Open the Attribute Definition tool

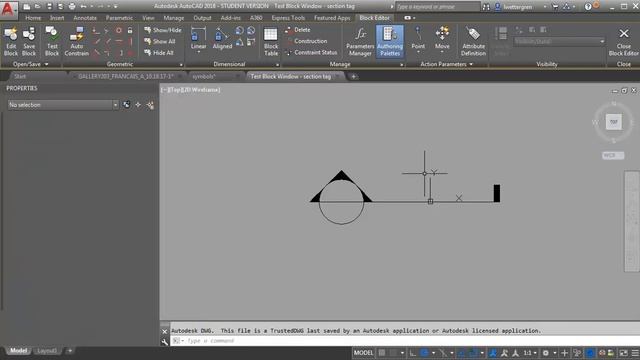pos(473,42)
